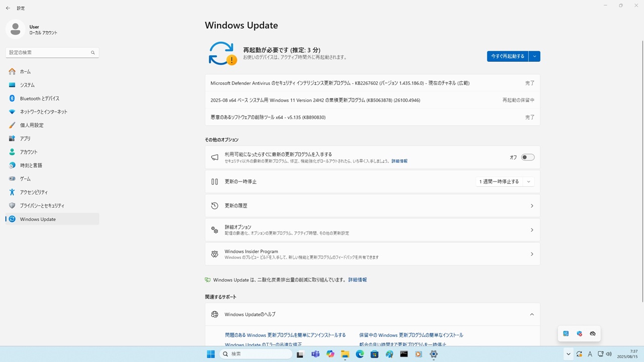644x362 pixels.
Task: Click the User account avatar
Action: [15, 29]
